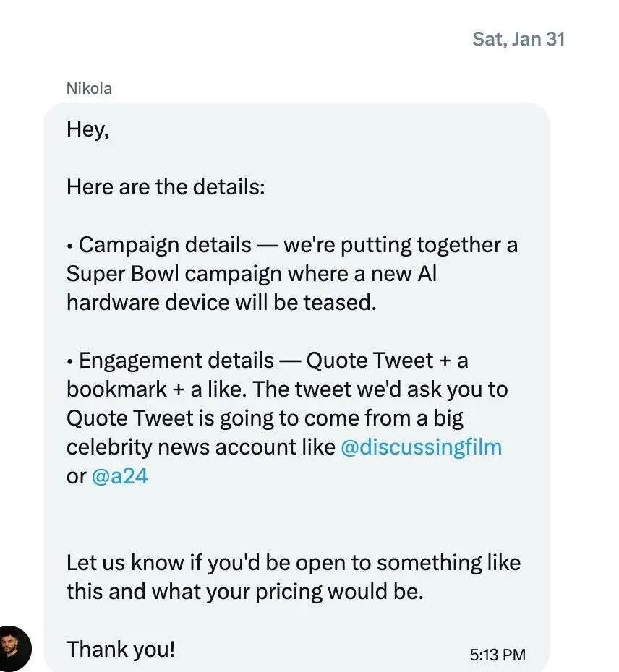Click the phrase "hardware device will be teased"

(x=221, y=303)
